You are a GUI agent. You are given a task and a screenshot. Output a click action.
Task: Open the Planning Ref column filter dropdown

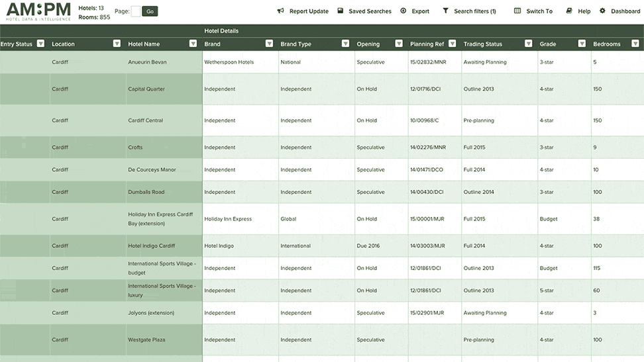click(453, 44)
